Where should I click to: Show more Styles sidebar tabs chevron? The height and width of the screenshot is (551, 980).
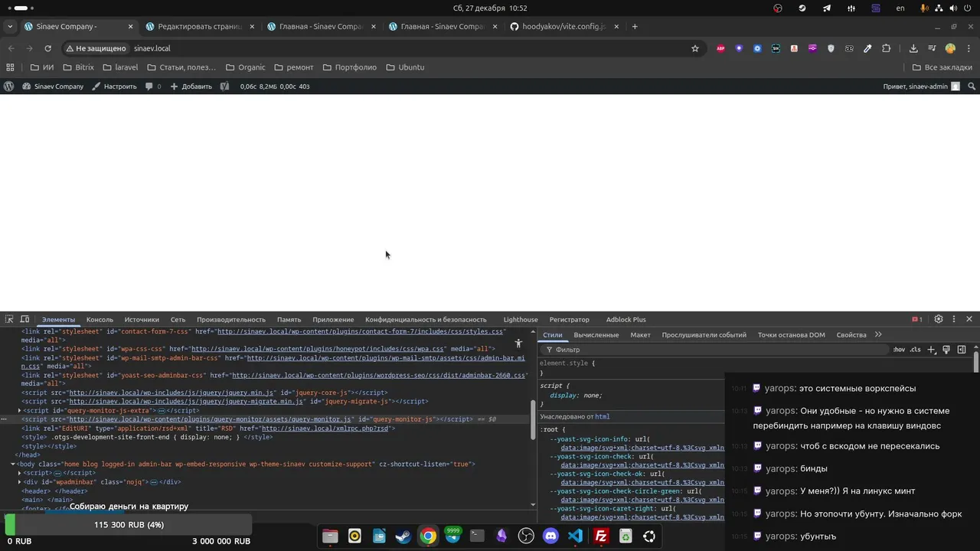(878, 334)
